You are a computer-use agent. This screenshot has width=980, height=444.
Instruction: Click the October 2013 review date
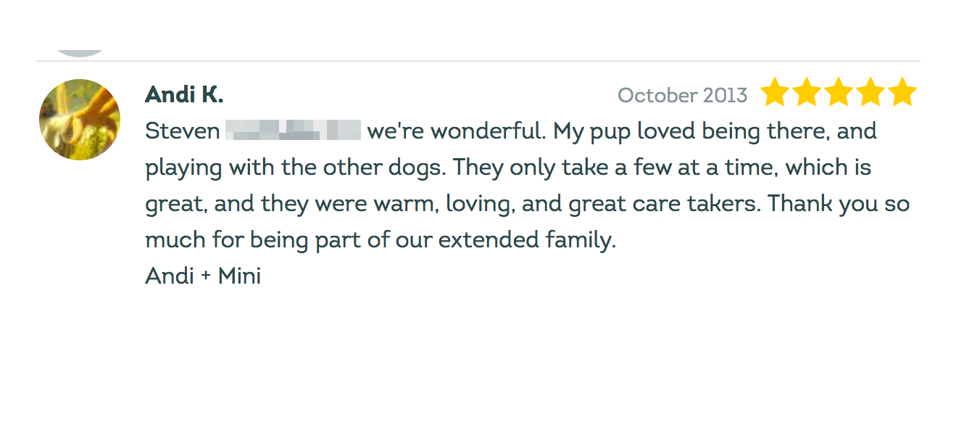point(682,95)
